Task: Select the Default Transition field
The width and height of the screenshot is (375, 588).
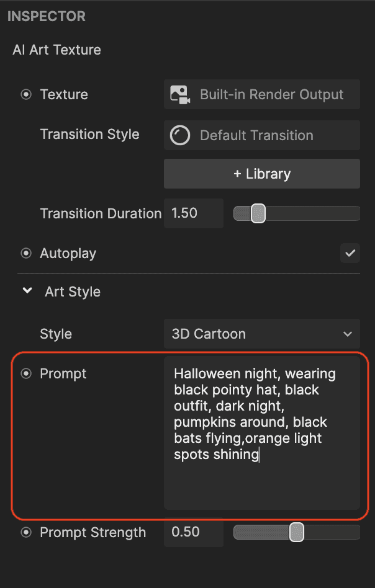Action: 261,135
